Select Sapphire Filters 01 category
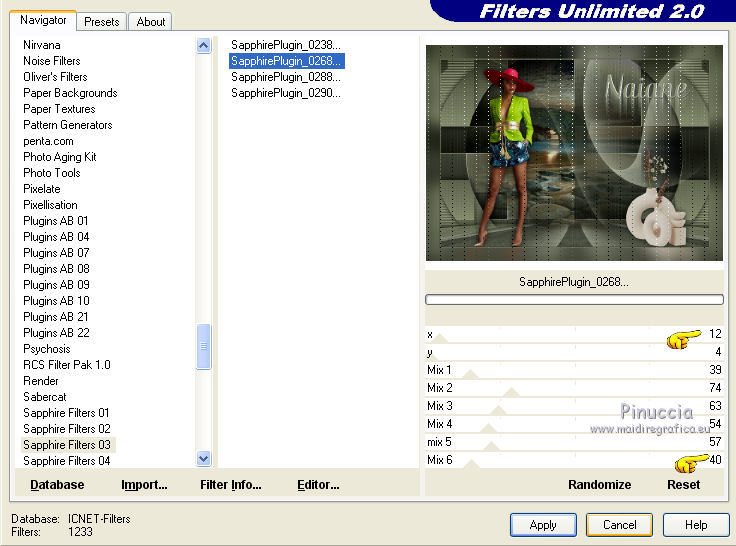This screenshot has height=546, width=736. click(66, 413)
